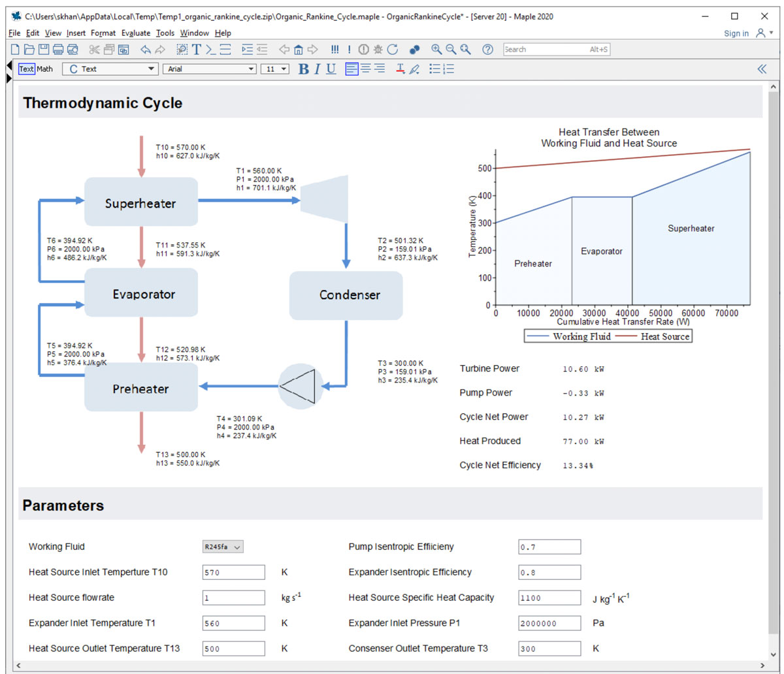
Task: Click the Save worksheet icon
Action: (x=43, y=50)
